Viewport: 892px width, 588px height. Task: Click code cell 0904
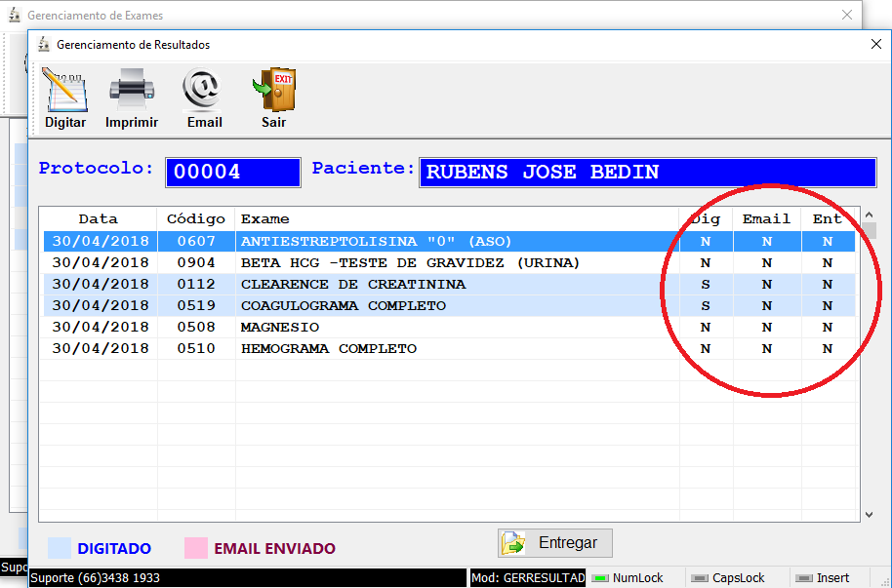click(x=196, y=262)
